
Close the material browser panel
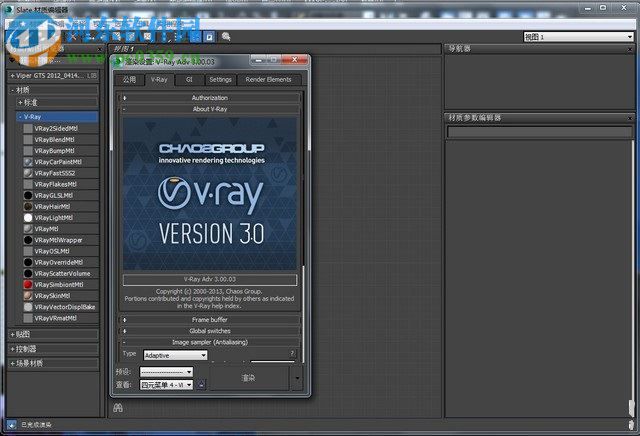[x=100, y=49]
